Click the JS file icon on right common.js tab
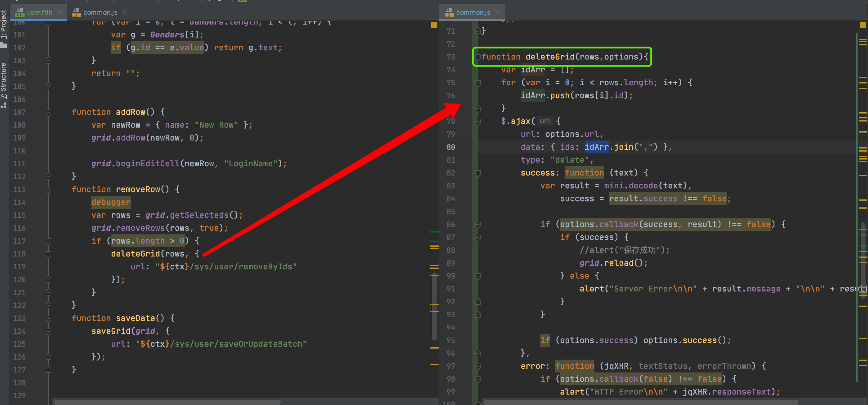The width and height of the screenshot is (868, 405). pos(449,13)
